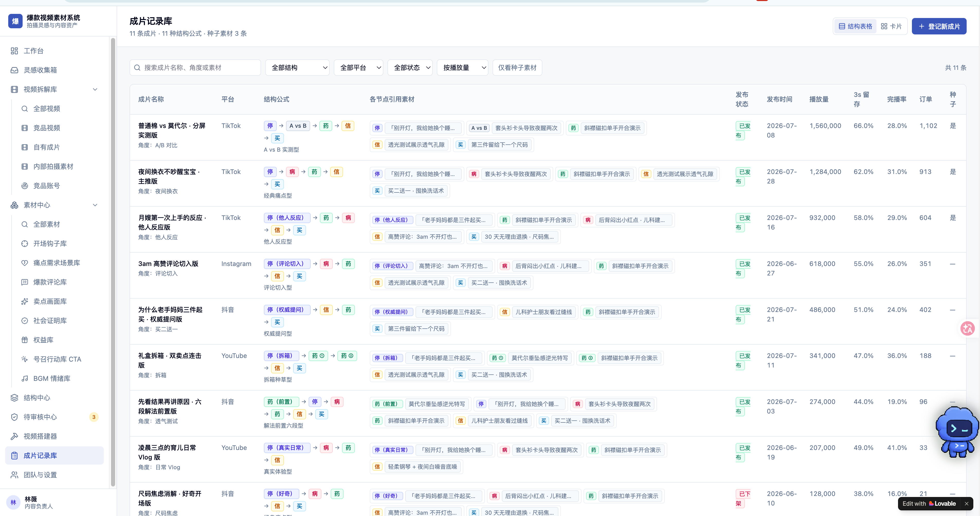Click the 号召行动库 CTA cursor icon
980x516 pixels.
click(x=25, y=359)
